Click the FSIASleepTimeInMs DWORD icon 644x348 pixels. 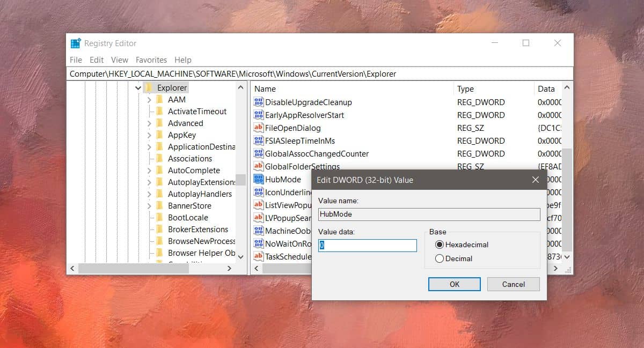[x=259, y=140]
